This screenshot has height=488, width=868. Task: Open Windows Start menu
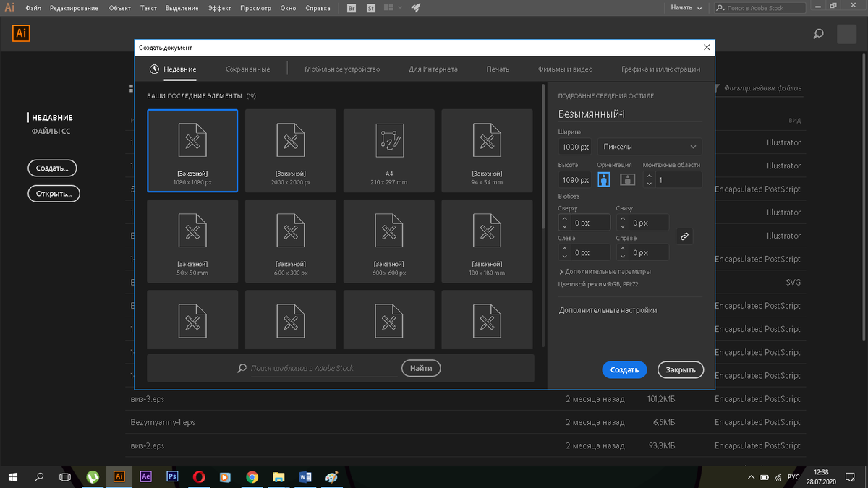(14, 477)
